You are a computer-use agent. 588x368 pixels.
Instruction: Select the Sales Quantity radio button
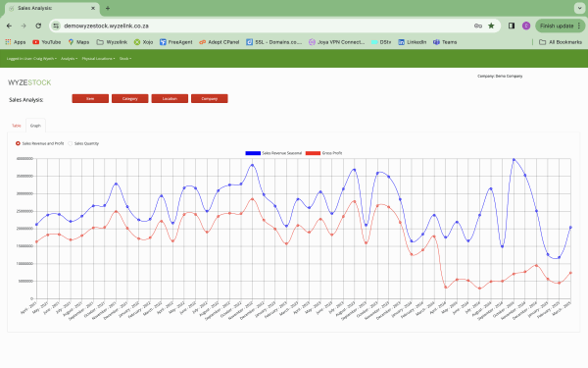pyautogui.click(x=71, y=143)
